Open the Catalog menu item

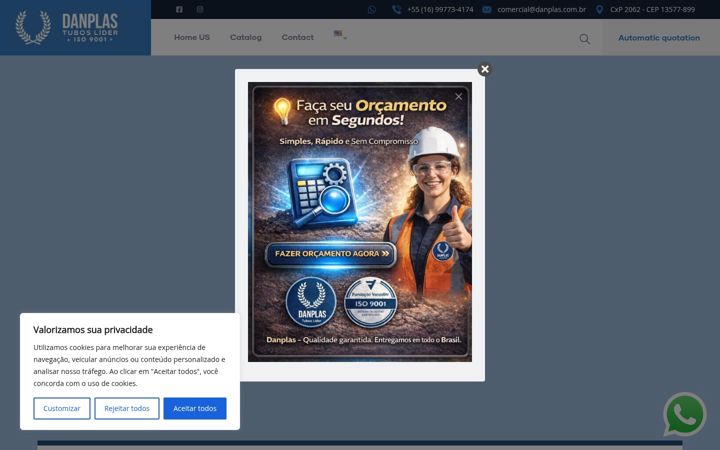[246, 37]
